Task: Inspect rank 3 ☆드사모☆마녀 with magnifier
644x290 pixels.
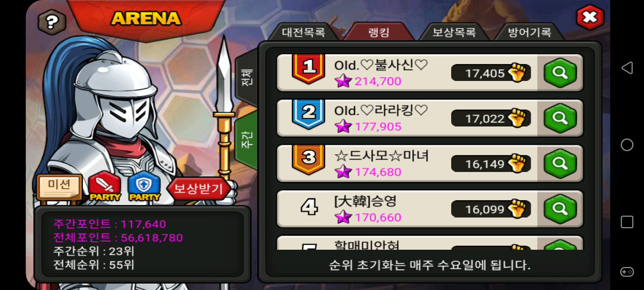Action: click(x=560, y=164)
